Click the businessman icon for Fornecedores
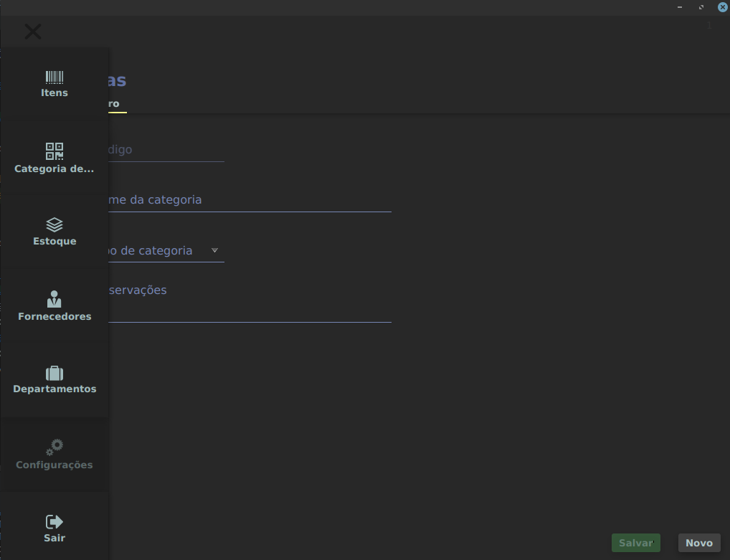The width and height of the screenshot is (730, 560). [x=54, y=300]
